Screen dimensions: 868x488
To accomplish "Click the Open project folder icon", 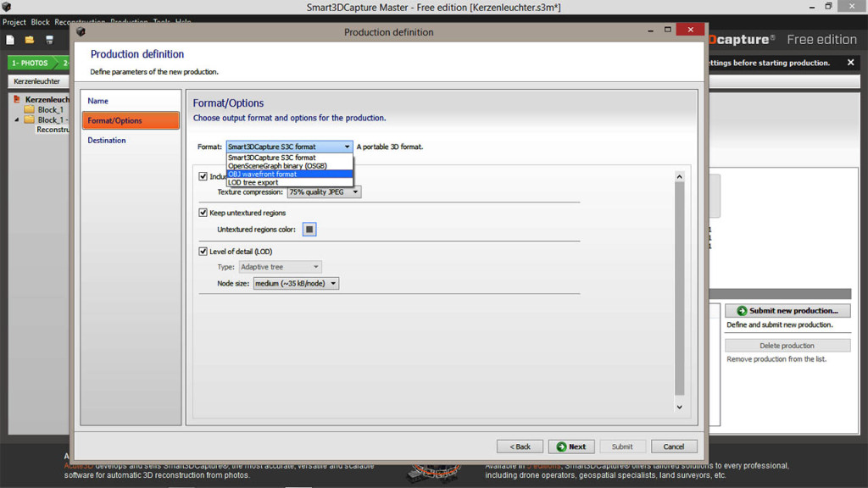I will click(30, 40).
